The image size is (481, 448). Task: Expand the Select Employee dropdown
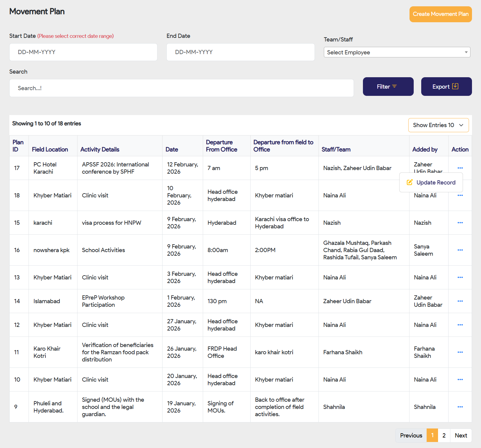(x=397, y=52)
